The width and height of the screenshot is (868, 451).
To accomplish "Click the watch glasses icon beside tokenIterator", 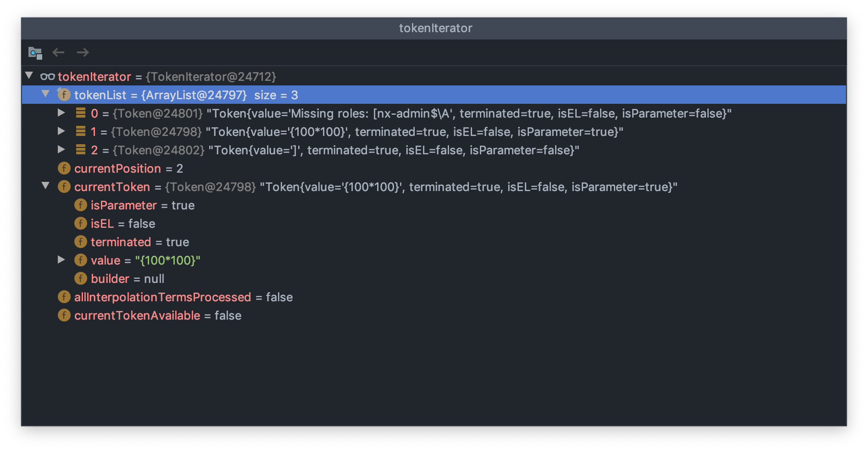I will tap(48, 76).
